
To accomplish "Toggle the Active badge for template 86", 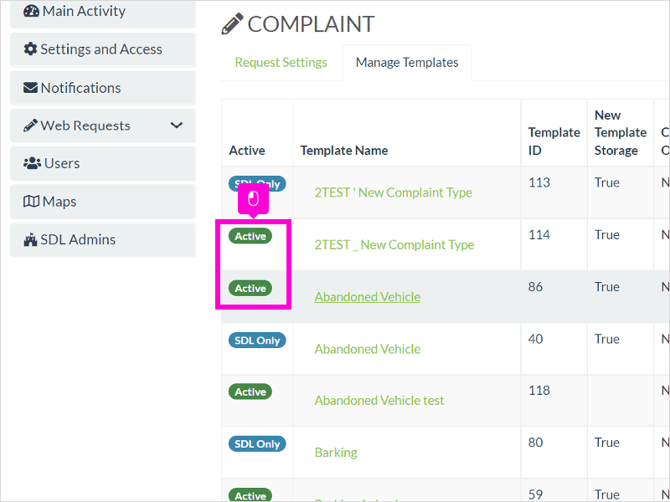I will [x=250, y=288].
